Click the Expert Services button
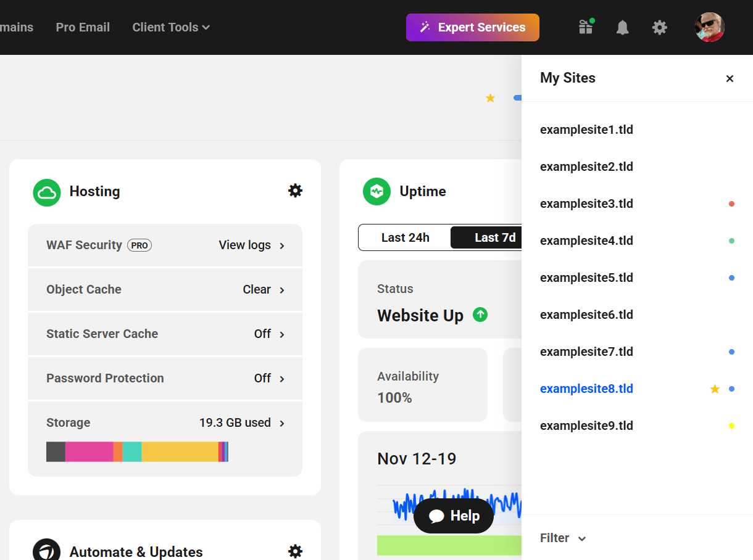 tap(472, 27)
